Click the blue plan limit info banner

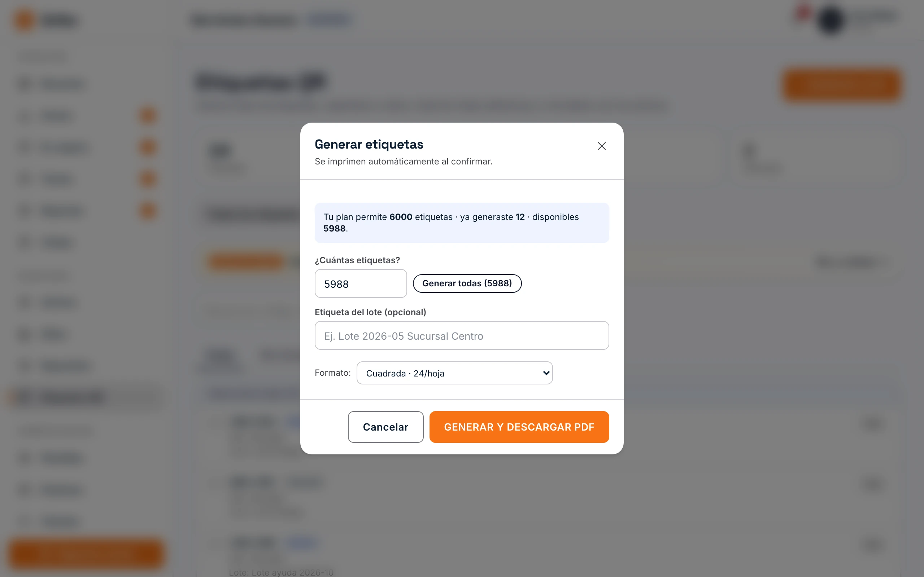pos(462,223)
